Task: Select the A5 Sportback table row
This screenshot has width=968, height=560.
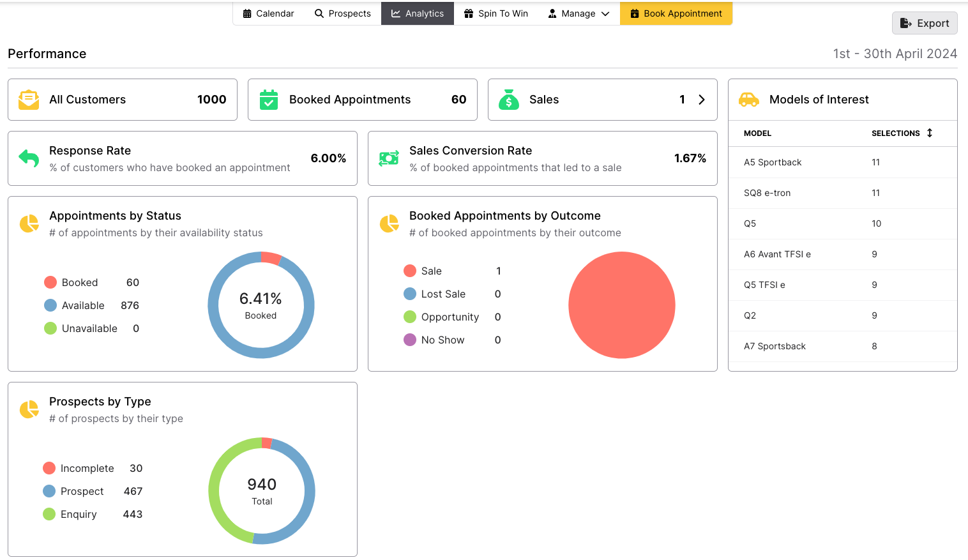Action: coord(843,162)
